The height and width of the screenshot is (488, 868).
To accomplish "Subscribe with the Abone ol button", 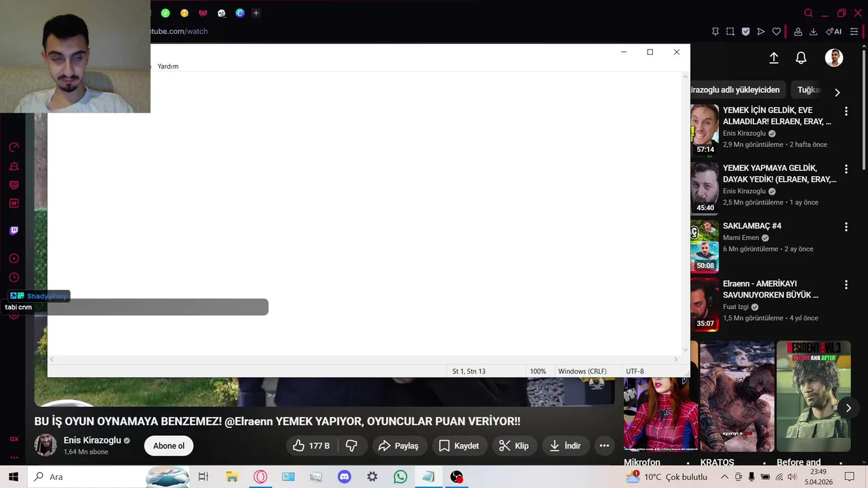I will (169, 446).
